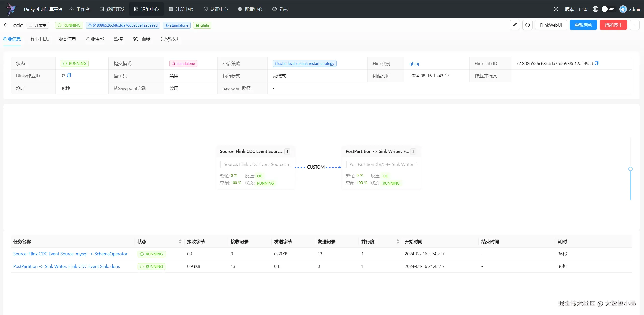This screenshot has width=644, height=315.
Task: Click the refresh job icon button
Action: click(x=527, y=25)
